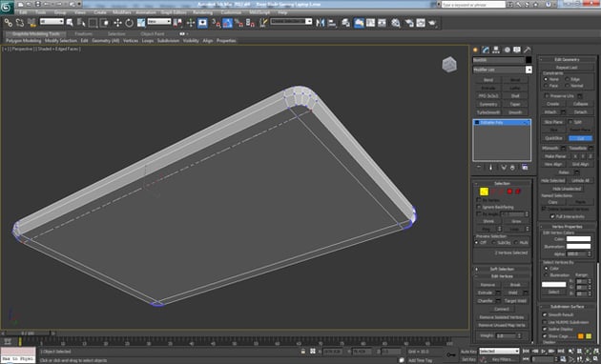Select the Vertex sub-object level icon

[x=484, y=192]
